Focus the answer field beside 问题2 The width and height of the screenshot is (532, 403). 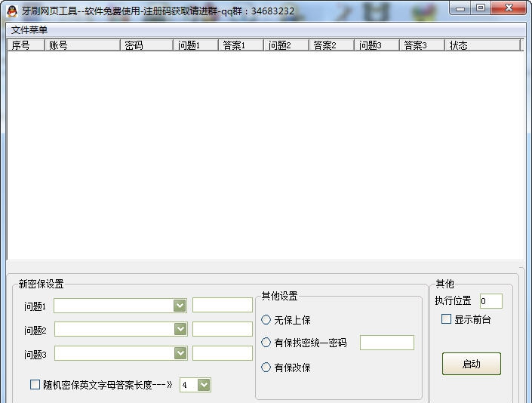pos(223,329)
